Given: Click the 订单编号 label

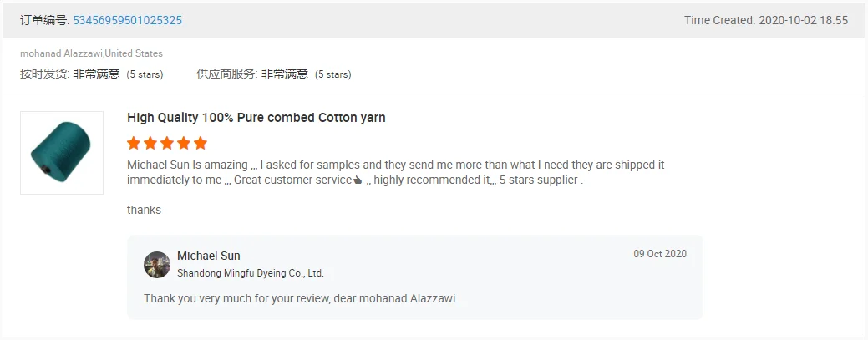Looking at the screenshot, I should (x=44, y=20).
